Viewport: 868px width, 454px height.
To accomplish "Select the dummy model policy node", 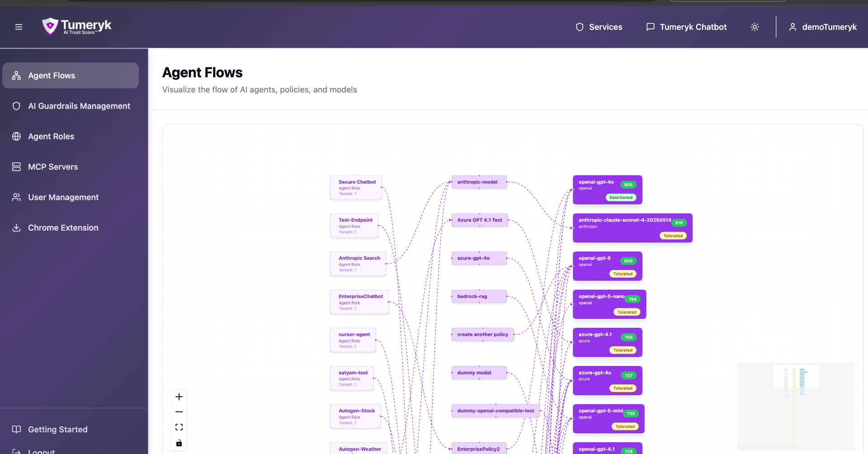I will click(479, 373).
